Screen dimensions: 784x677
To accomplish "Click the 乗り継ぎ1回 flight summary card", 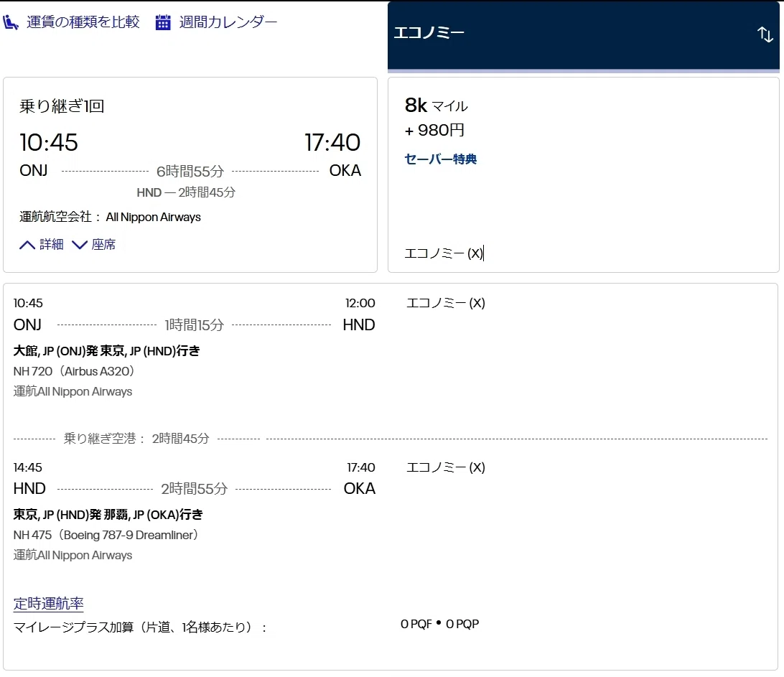I will (x=190, y=175).
